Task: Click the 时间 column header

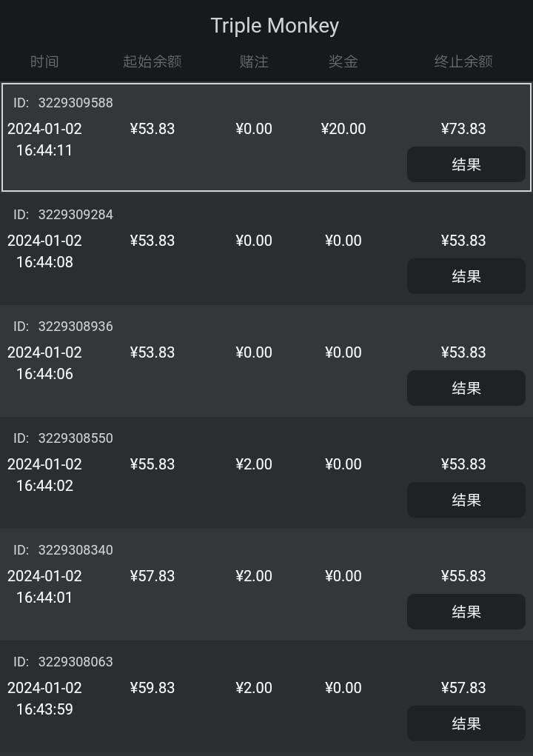Action: tap(44, 61)
